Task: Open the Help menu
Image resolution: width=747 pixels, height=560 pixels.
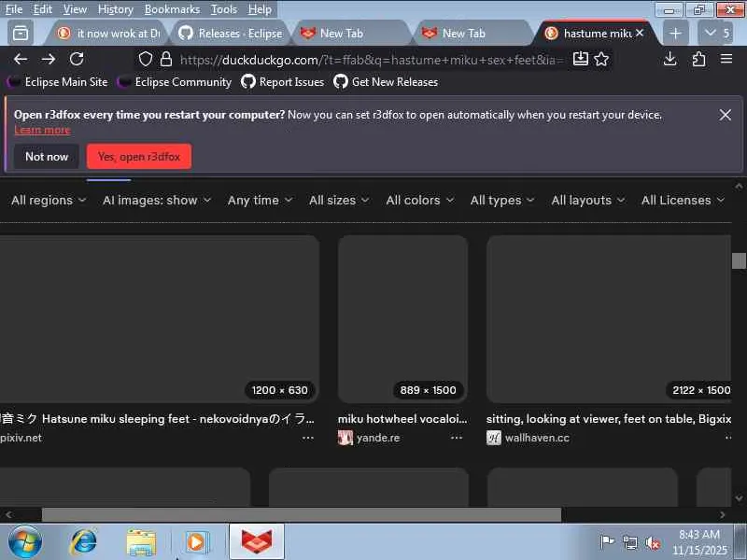Action: 260,9
